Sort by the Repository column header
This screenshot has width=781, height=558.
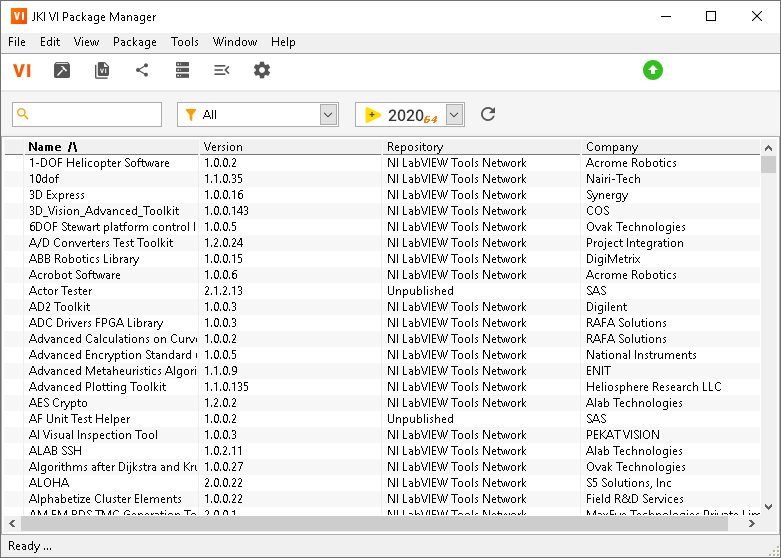[482, 147]
